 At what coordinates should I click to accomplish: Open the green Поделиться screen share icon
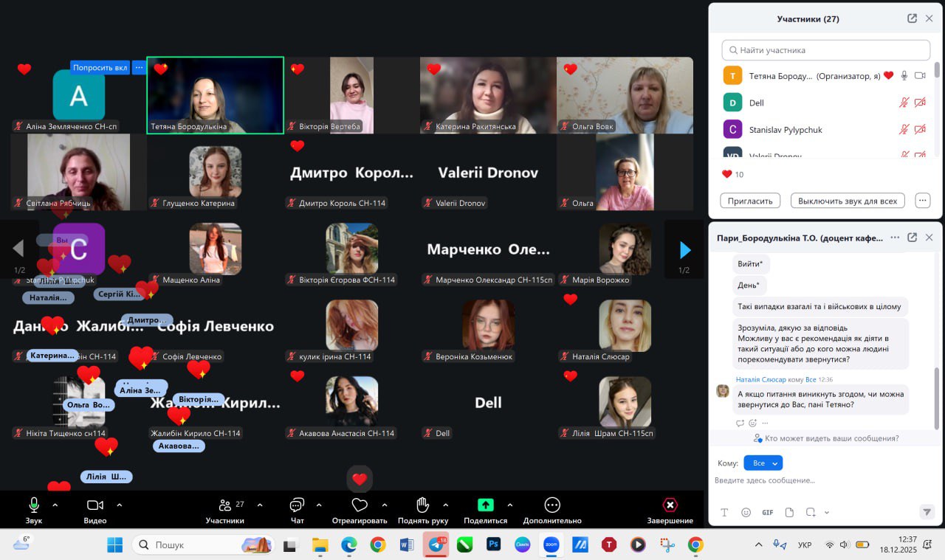pyautogui.click(x=485, y=505)
